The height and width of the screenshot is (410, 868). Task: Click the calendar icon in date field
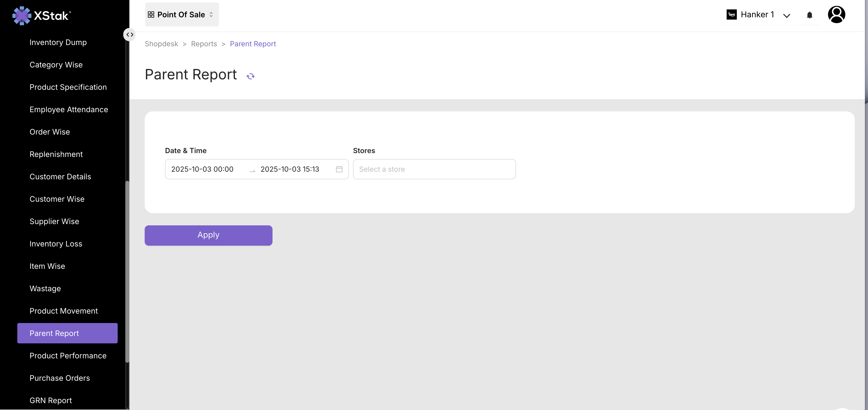pyautogui.click(x=339, y=169)
